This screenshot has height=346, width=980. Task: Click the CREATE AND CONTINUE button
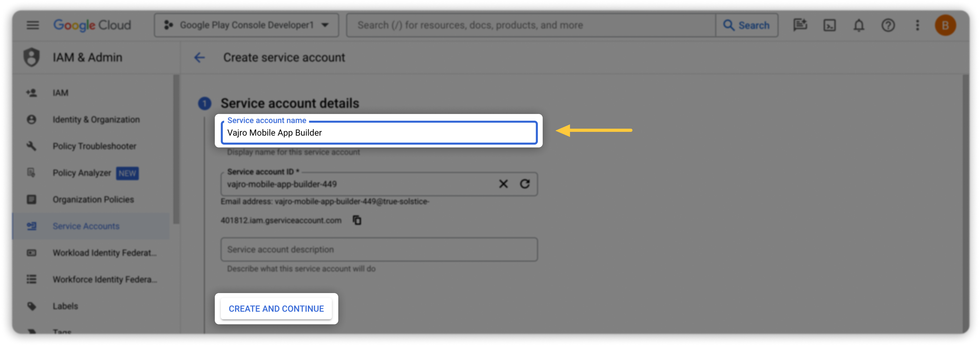[x=276, y=309]
